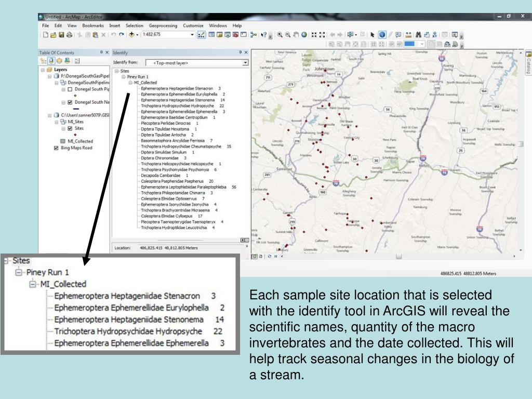532x399 pixels.
Task: Select the MI_Collected table in Table Of Contents
Action: [80, 141]
